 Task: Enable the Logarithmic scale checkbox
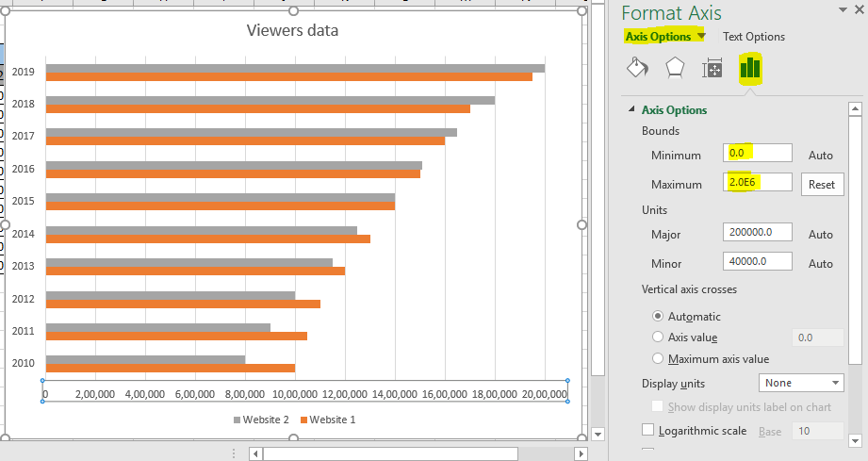point(648,430)
